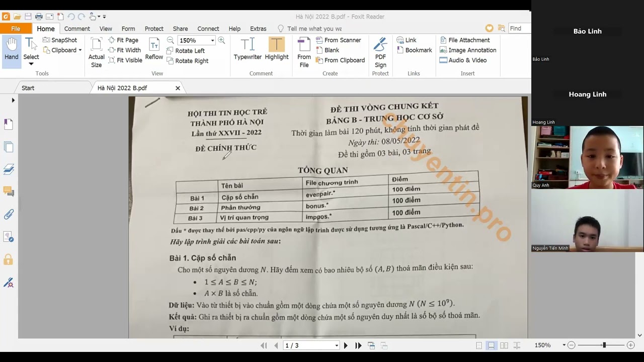This screenshot has height=362, width=644.
Task: Click Tell me what you want field
Action: point(314,29)
